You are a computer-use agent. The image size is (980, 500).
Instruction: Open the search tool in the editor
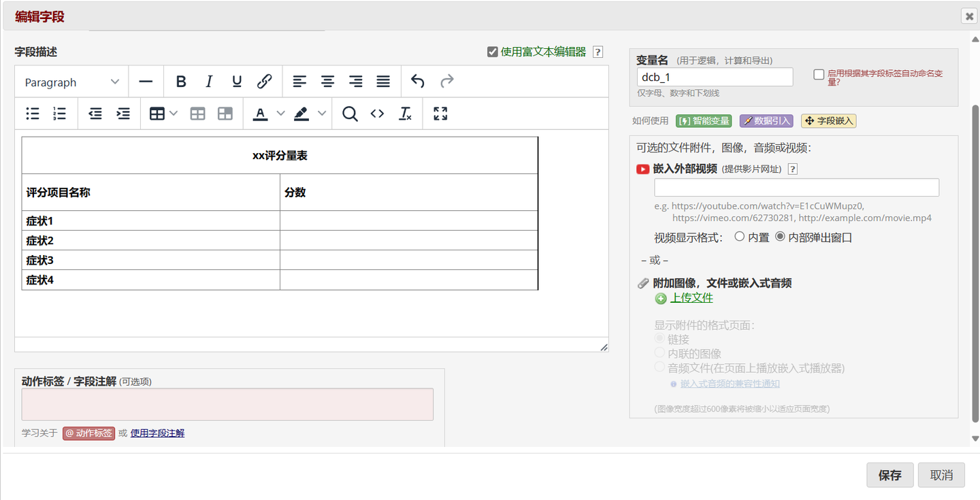pos(350,114)
